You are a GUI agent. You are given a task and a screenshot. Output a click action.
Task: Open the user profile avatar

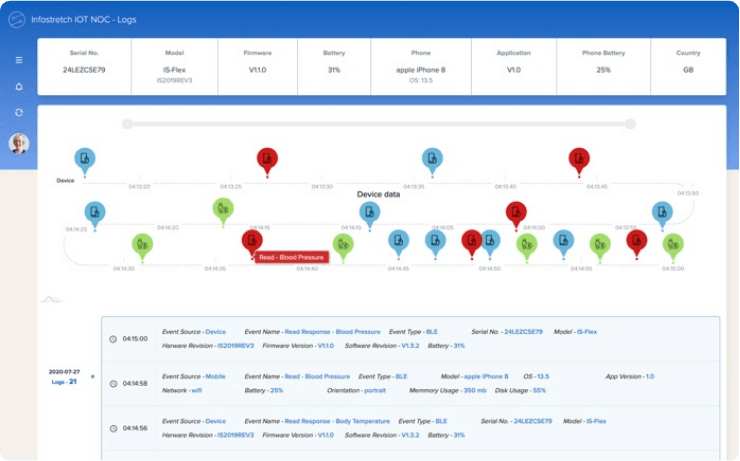(18, 143)
